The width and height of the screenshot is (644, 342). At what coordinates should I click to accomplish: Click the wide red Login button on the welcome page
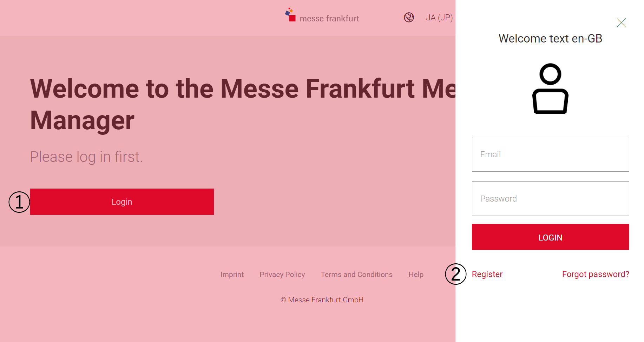tap(122, 202)
